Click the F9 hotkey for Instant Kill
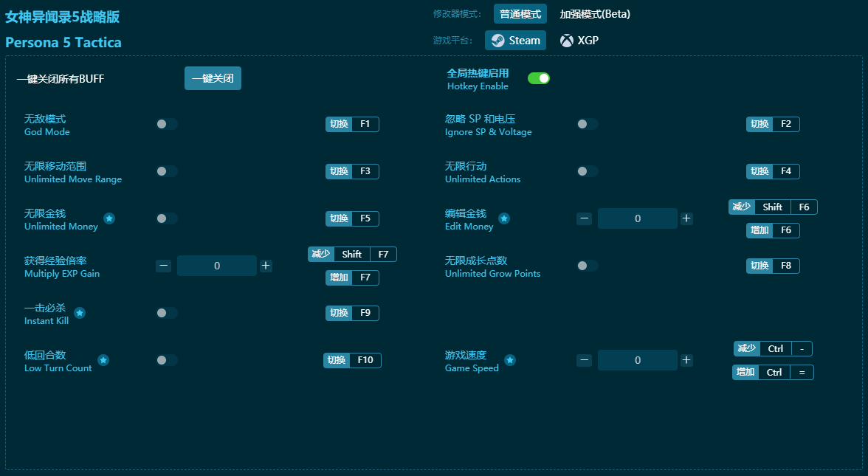This screenshot has width=868, height=476. coord(352,313)
